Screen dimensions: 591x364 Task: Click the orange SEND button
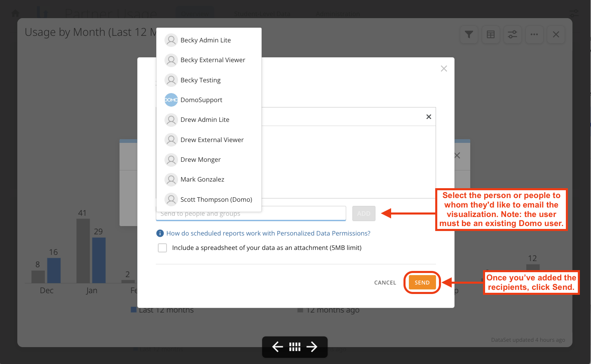(422, 282)
